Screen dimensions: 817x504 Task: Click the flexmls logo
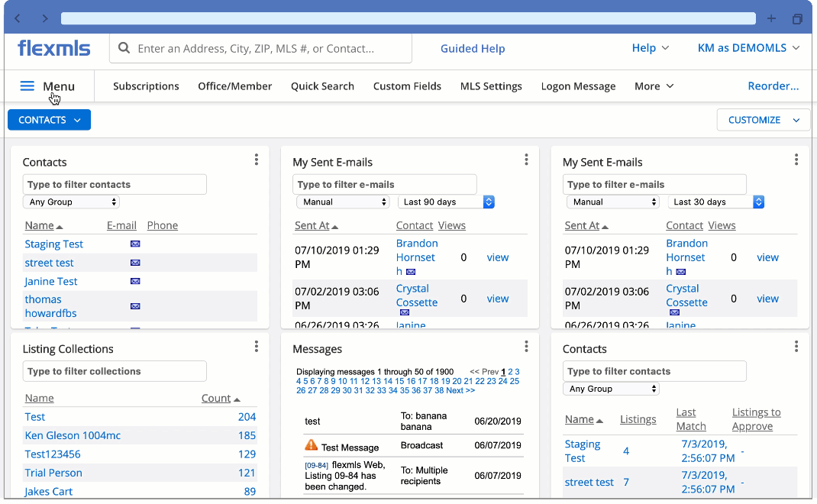point(54,49)
